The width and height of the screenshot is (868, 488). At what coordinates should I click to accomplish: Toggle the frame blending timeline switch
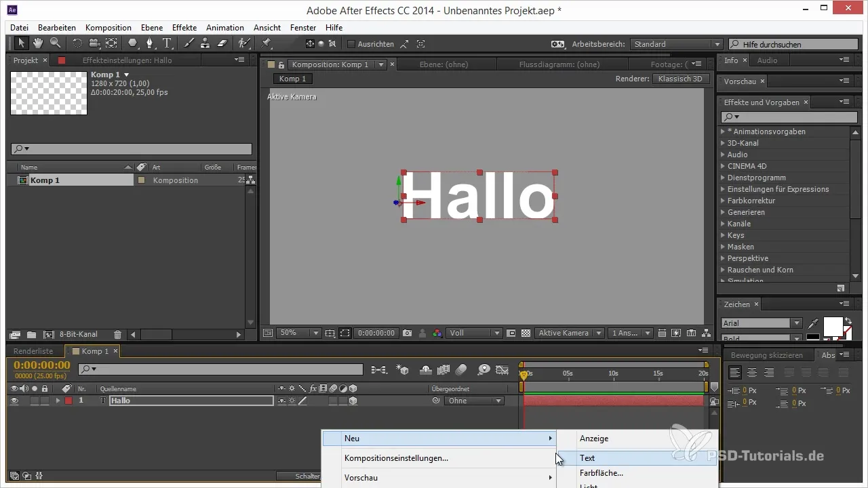(444, 369)
